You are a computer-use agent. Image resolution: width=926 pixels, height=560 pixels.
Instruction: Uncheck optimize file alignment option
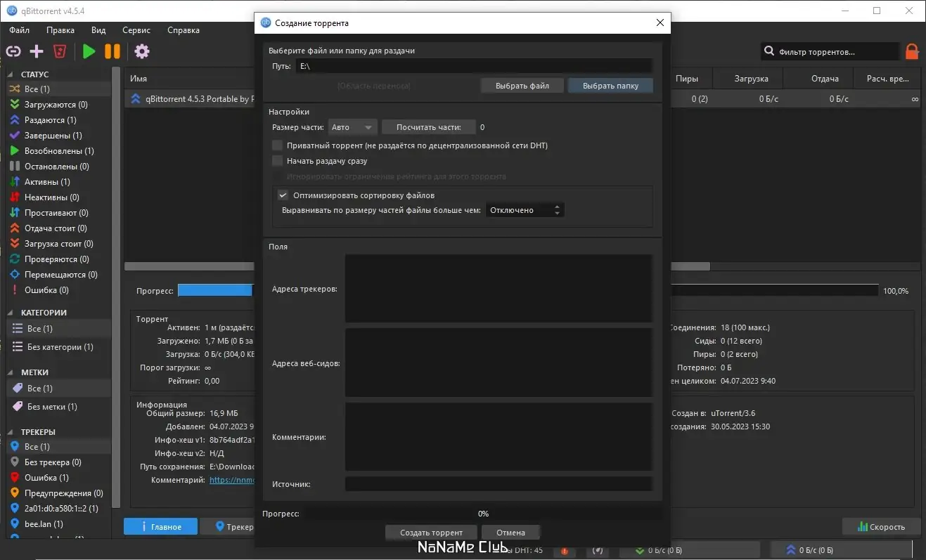click(x=283, y=195)
